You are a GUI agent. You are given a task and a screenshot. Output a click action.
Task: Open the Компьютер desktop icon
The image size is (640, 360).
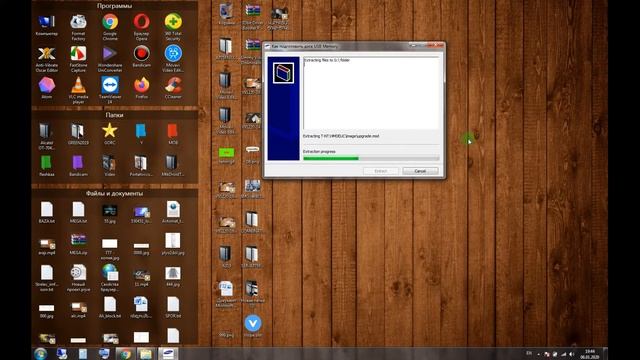tap(47, 26)
